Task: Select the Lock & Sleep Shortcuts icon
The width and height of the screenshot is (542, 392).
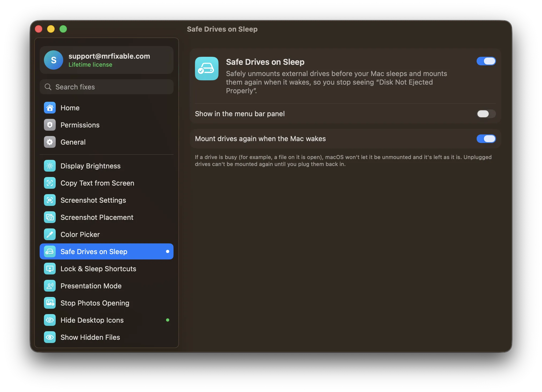Action: point(50,269)
